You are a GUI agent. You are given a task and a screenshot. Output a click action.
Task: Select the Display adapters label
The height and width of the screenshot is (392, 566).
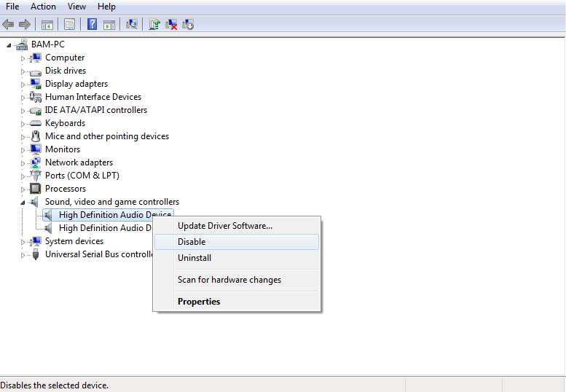tap(76, 84)
